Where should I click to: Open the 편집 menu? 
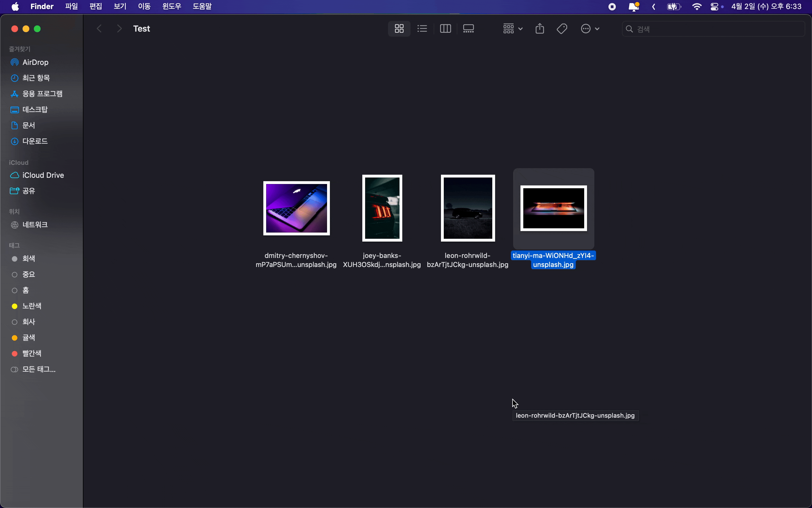96,6
